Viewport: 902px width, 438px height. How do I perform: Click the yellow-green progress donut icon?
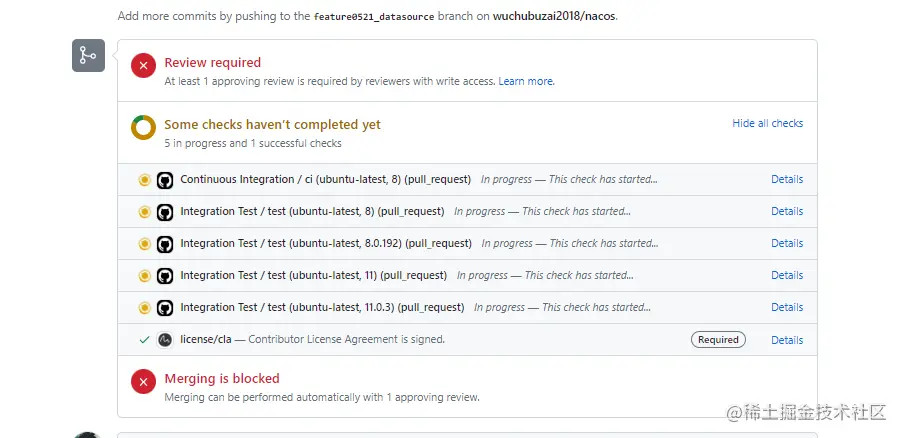click(x=143, y=127)
